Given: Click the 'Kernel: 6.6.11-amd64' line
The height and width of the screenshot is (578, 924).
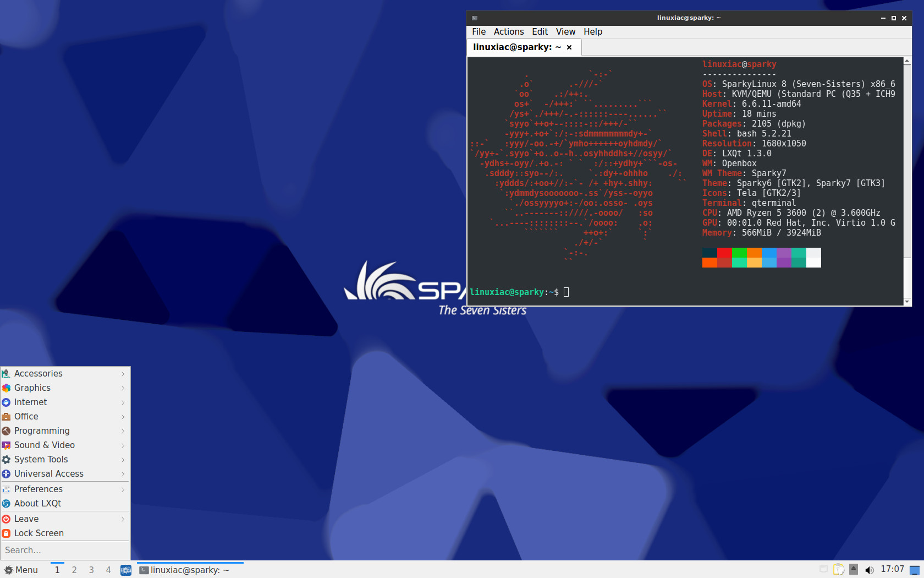Looking at the screenshot, I should [x=751, y=104].
